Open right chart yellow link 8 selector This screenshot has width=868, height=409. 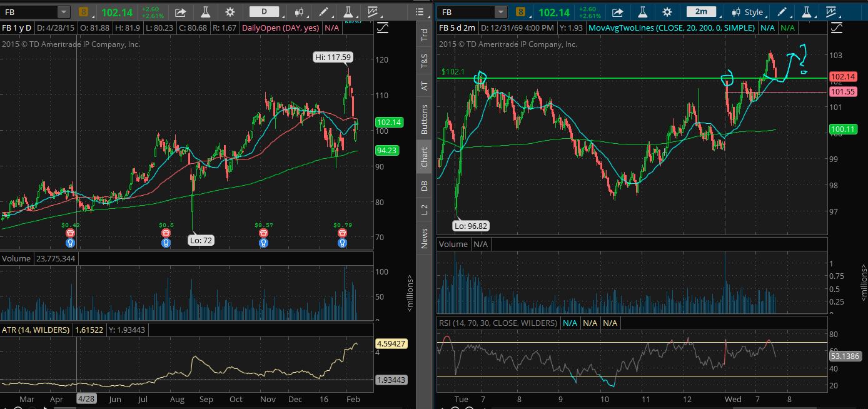tap(521, 12)
